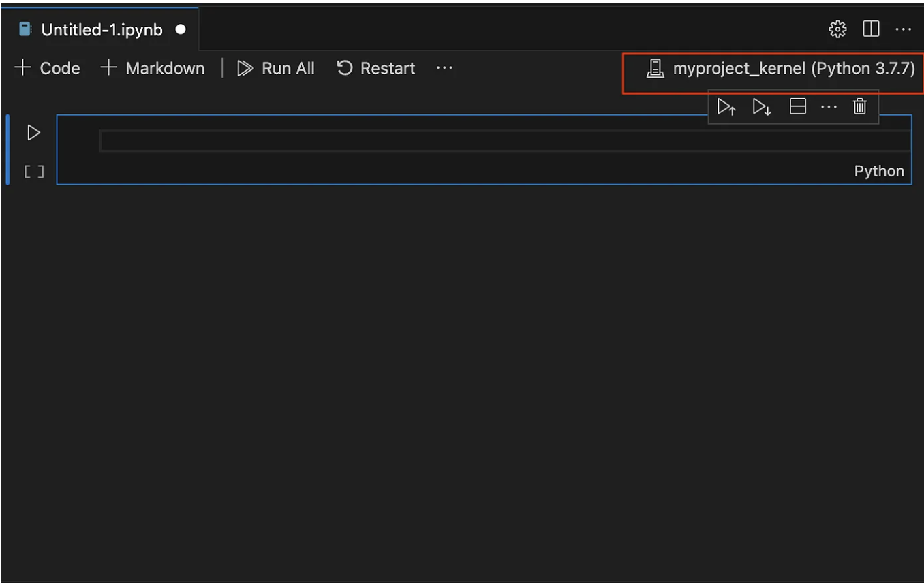
Task: Open more actions in the notebook toolbar
Action: pyautogui.click(x=444, y=67)
